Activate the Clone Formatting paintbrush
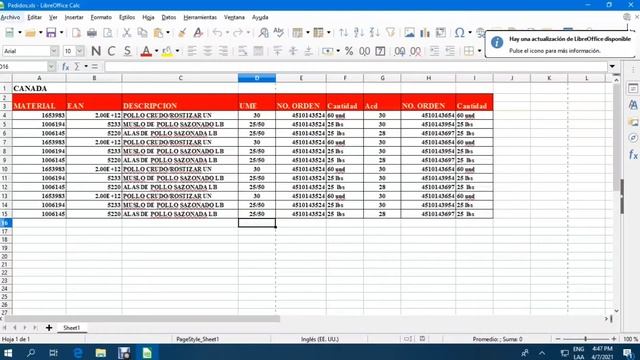 pos(182,33)
